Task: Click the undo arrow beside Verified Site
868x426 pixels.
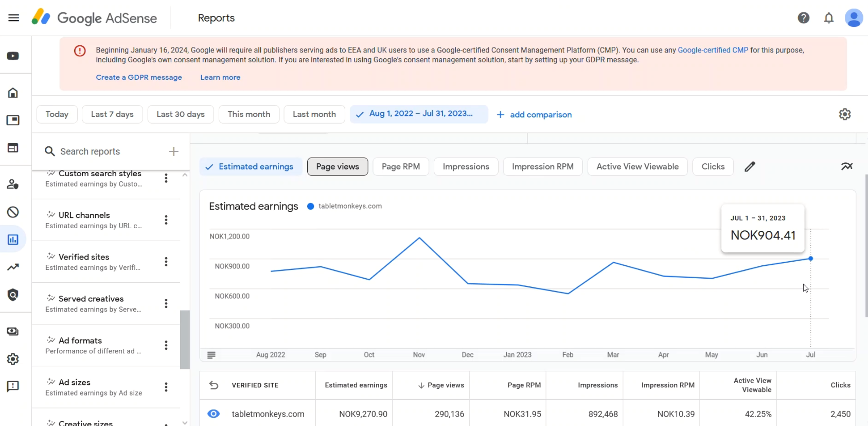Action: coord(214,385)
